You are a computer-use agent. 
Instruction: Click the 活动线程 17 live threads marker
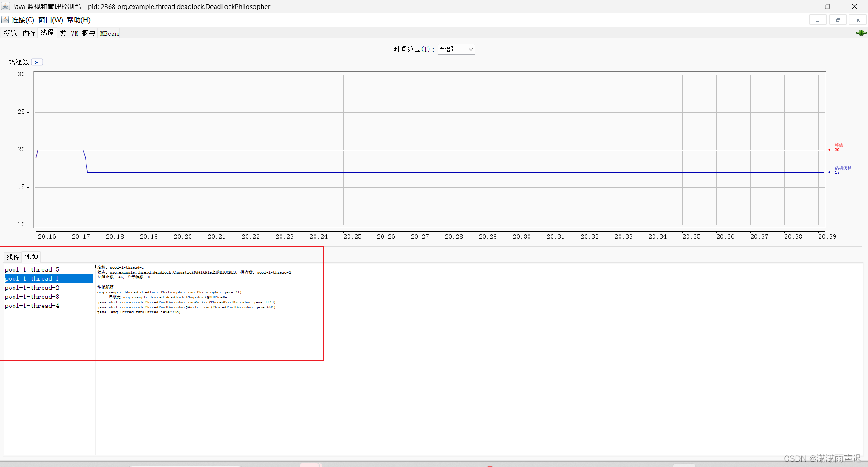pyautogui.click(x=840, y=170)
